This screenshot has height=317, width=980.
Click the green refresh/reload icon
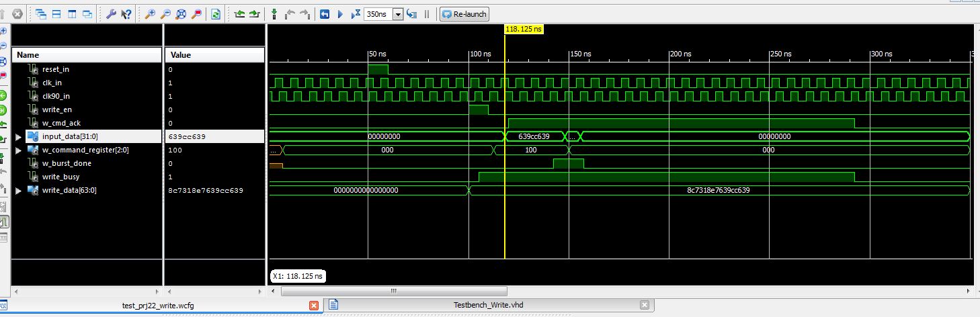pyautogui.click(x=216, y=13)
